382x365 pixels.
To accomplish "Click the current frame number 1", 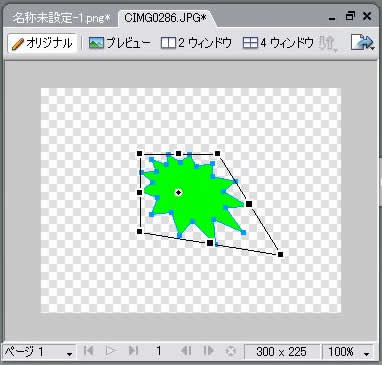I will pos(159,351).
